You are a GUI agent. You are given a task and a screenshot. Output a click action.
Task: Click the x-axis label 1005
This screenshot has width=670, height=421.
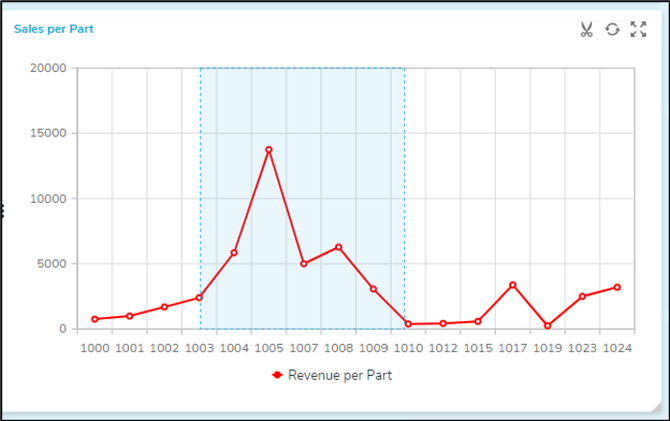click(x=269, y=348)
